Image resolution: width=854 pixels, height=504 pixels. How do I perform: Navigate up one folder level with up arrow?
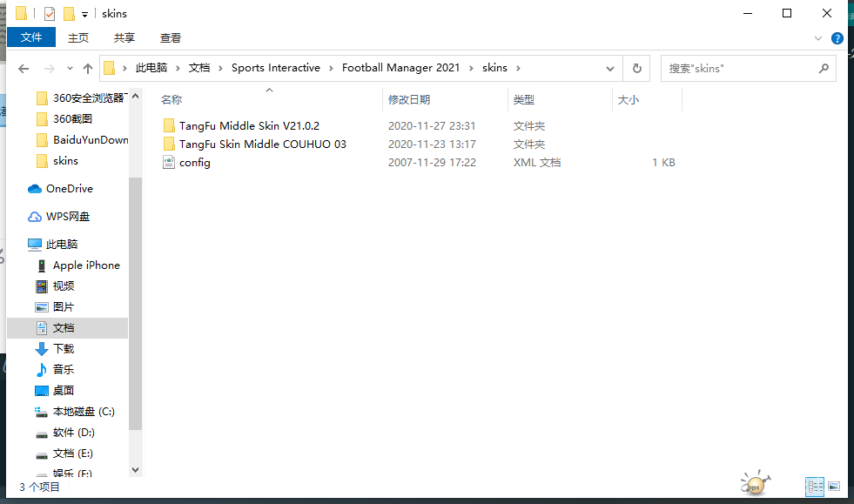[x=88, y=68]
